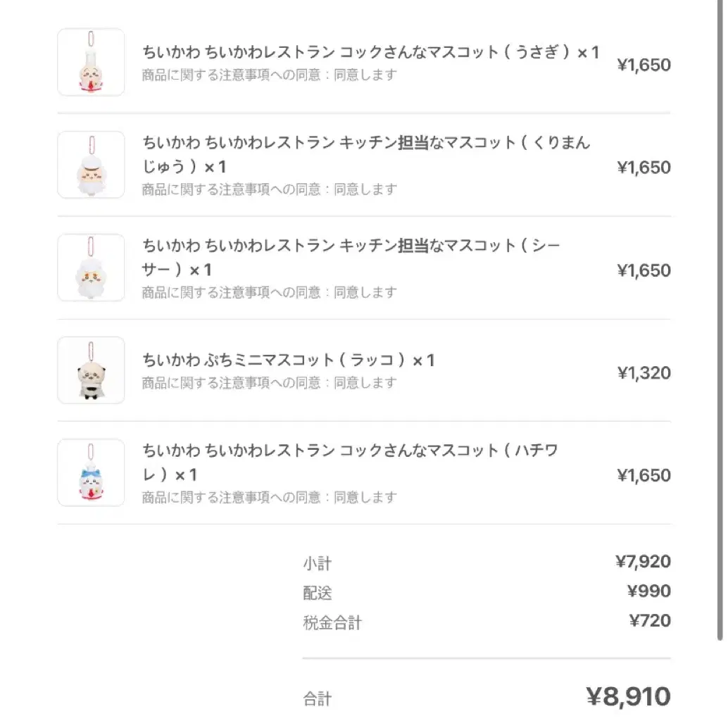Screen dimensions: 728x728
Task: Click the ¥8,910 grand total amount
Action: 628,696
